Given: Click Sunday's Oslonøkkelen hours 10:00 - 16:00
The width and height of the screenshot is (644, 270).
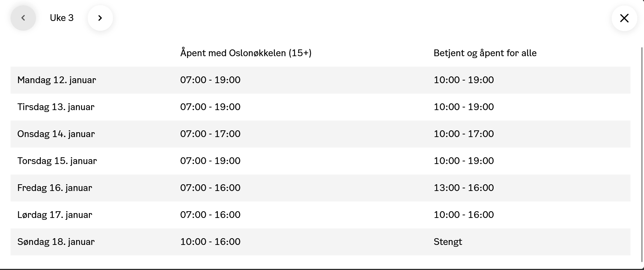Looking at the screenshot, I should [210, 242].
